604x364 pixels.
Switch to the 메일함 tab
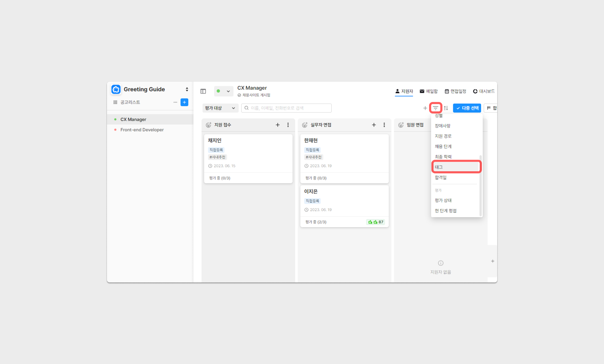pos(429,91)
